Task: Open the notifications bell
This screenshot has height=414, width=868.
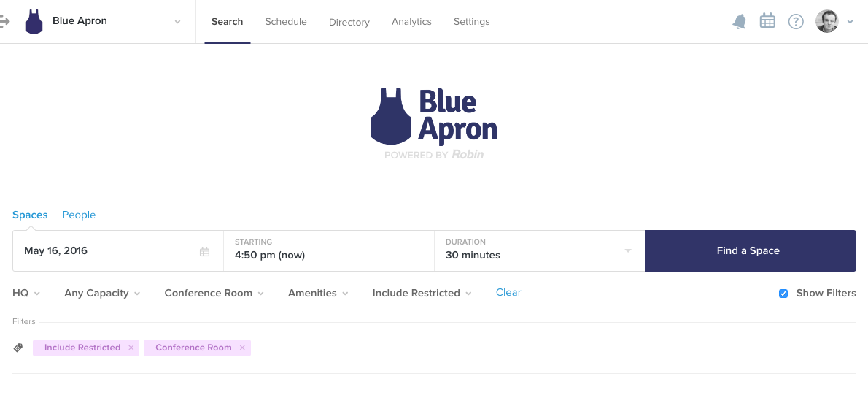Action: point(739,22)
